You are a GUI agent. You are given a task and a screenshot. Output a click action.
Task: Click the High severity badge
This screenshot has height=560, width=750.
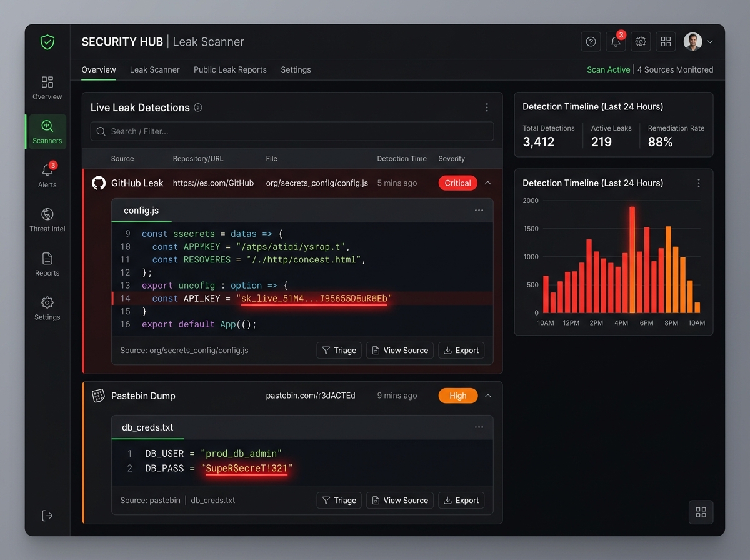pyautogui.click(x=458, y=396)
